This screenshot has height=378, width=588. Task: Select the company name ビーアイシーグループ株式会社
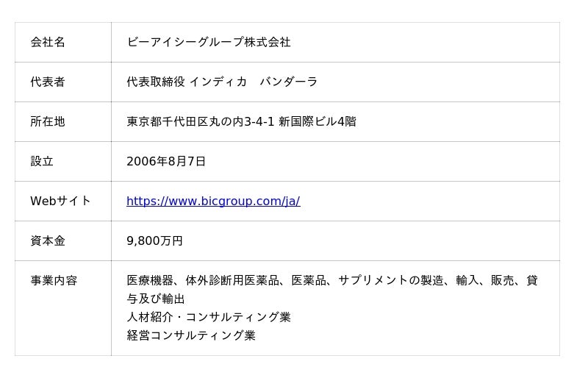[209, 43]
